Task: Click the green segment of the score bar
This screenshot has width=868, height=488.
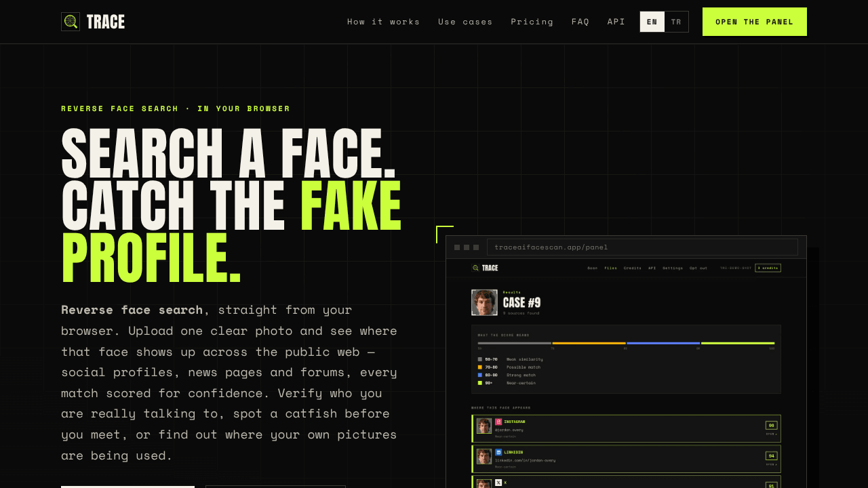Action: coord(738,343)
